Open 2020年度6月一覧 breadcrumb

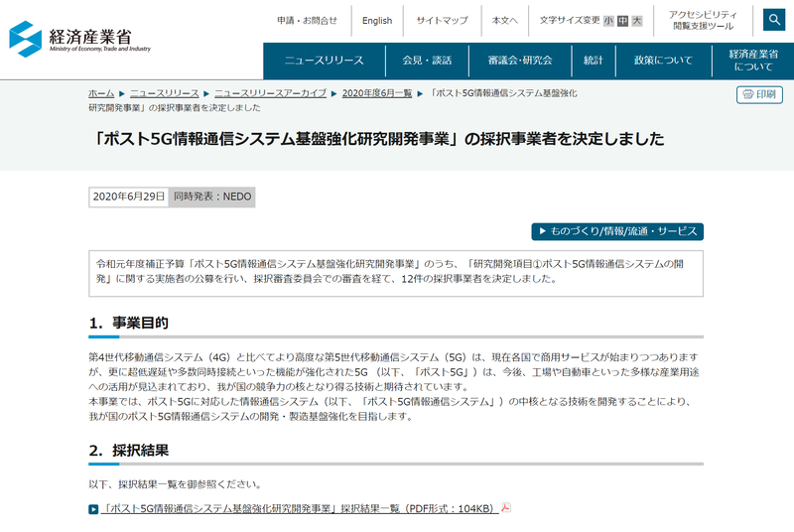[377, 93]
